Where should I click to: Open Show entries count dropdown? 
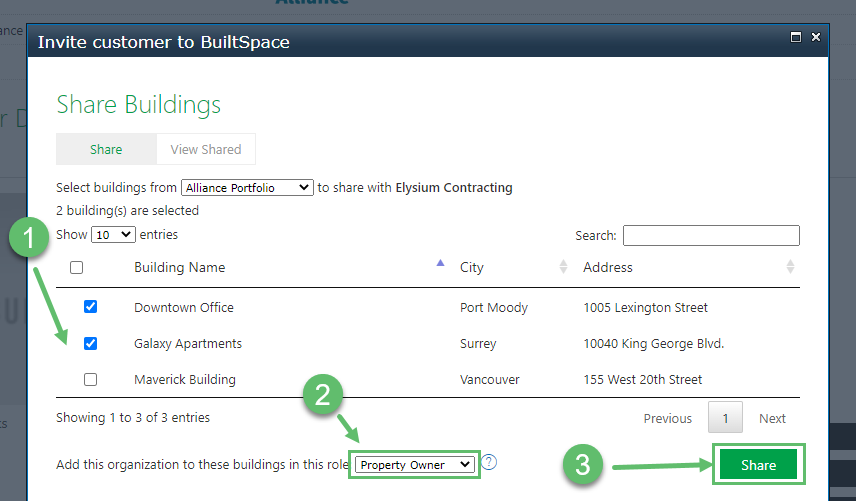click(113, 235)
